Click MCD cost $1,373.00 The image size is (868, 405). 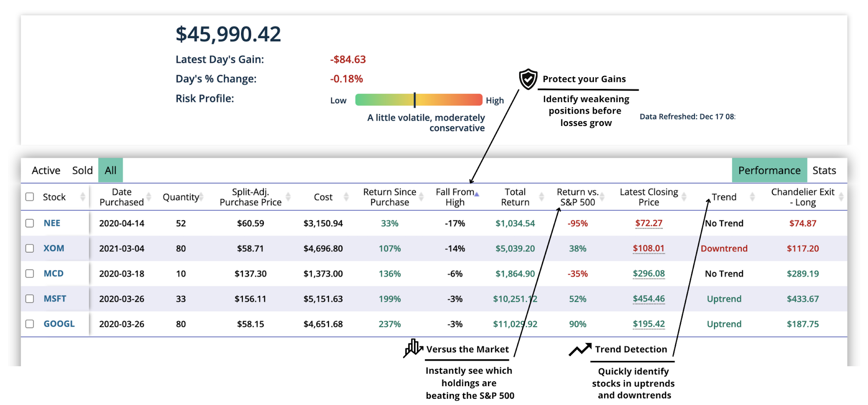point(323,273)
